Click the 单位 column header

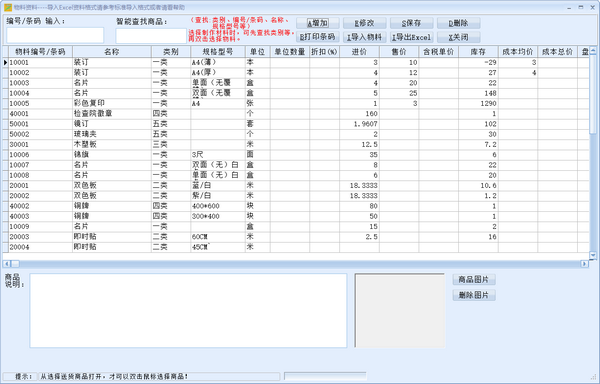point(258,52)
